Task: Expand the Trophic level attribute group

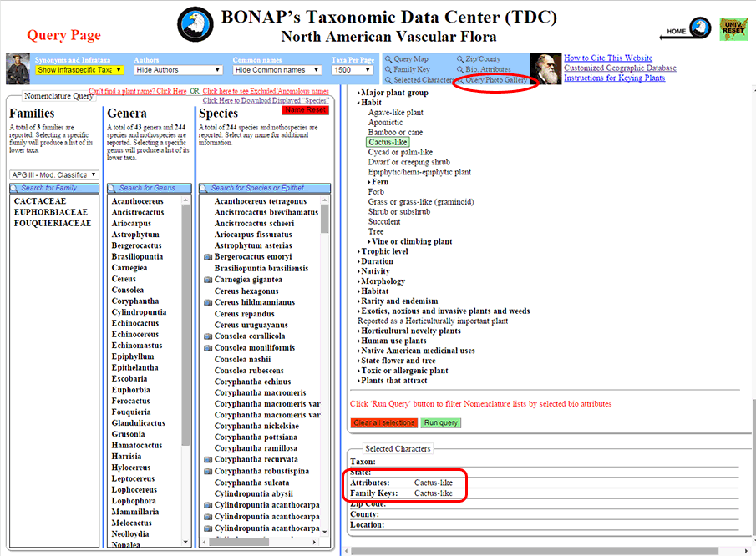Action: [384, 251]
